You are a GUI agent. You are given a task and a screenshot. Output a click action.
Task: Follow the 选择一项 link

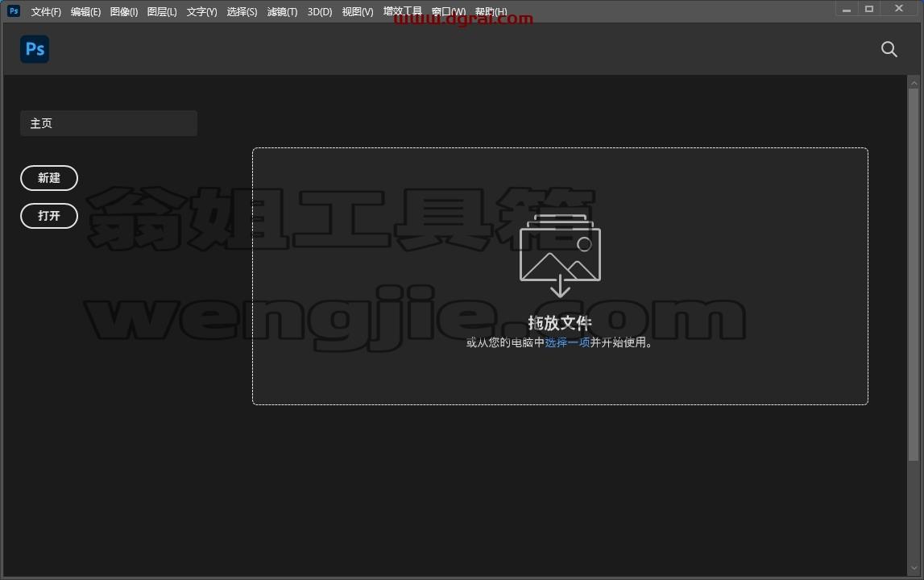click(567, 342)
